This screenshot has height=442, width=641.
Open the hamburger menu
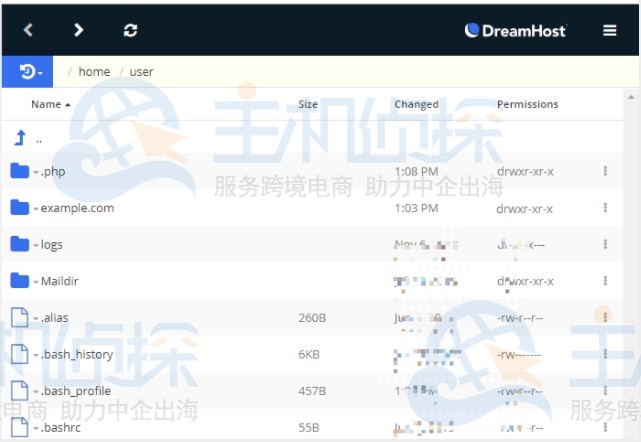click(x=610, y=30)
